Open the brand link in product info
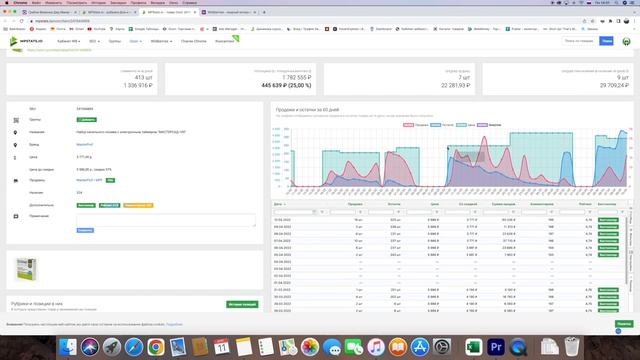 [84, 144]
